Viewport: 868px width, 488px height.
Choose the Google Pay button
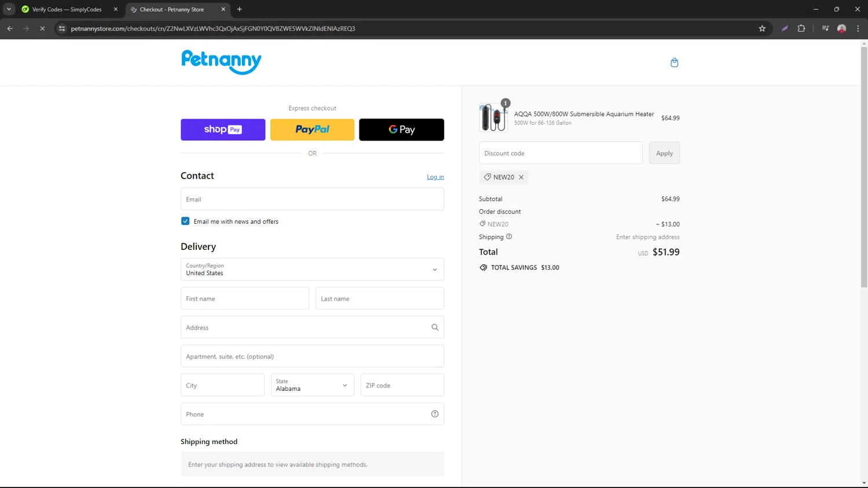(402, 130)
